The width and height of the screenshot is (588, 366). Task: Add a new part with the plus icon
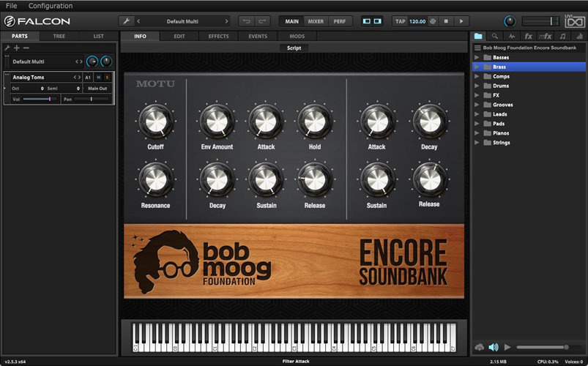17,48
